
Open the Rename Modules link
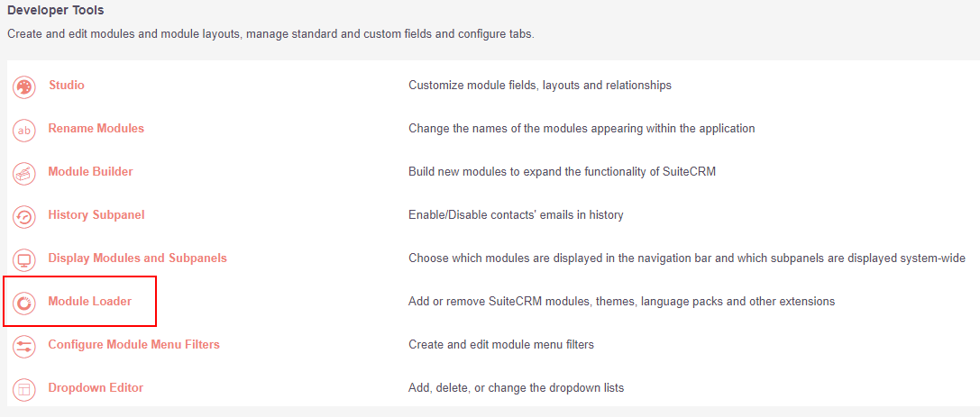[x=96, y=128]
